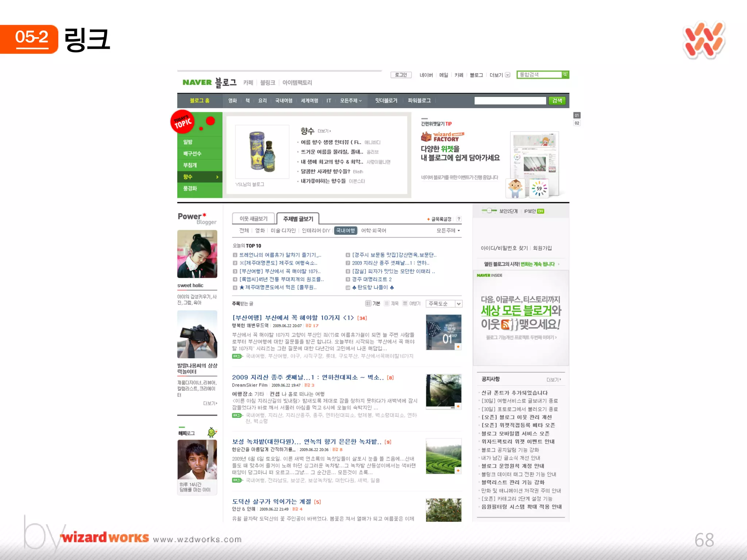747x560 pixels.
Task: Click the 로그인 button
Action: coord(401,75)
